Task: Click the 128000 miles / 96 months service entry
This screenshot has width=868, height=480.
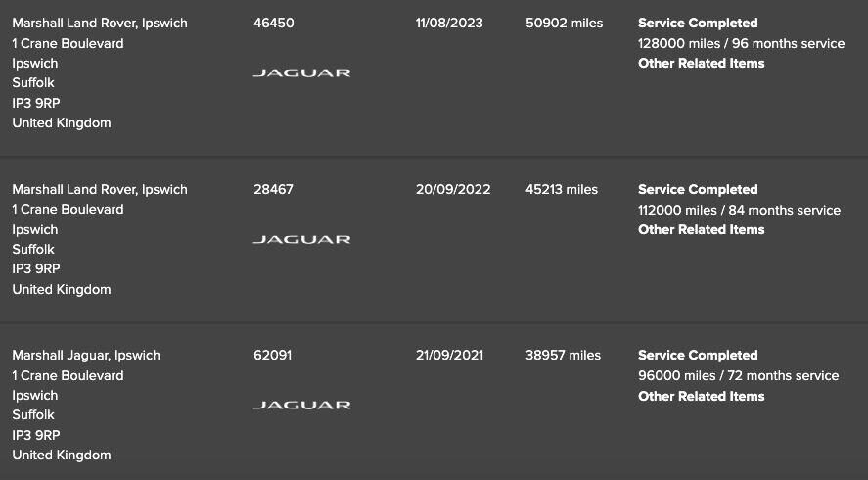Action: click(x=741, y=43)
